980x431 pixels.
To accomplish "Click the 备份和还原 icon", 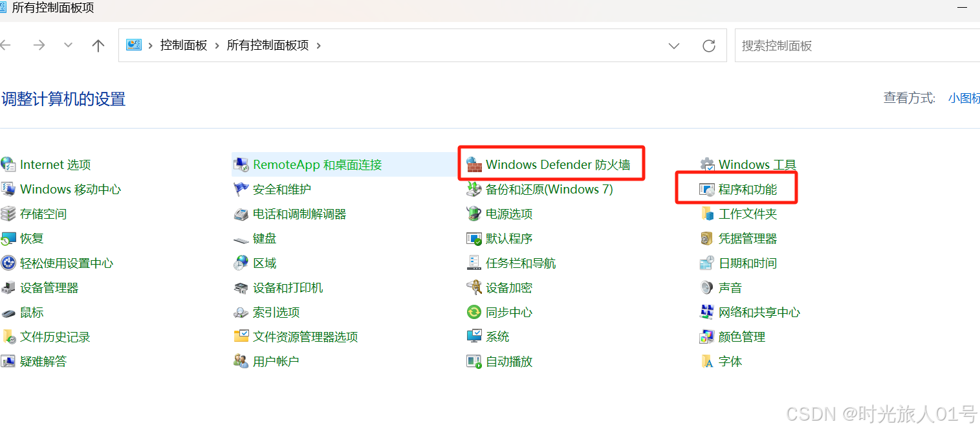I will tap(474, 189).
